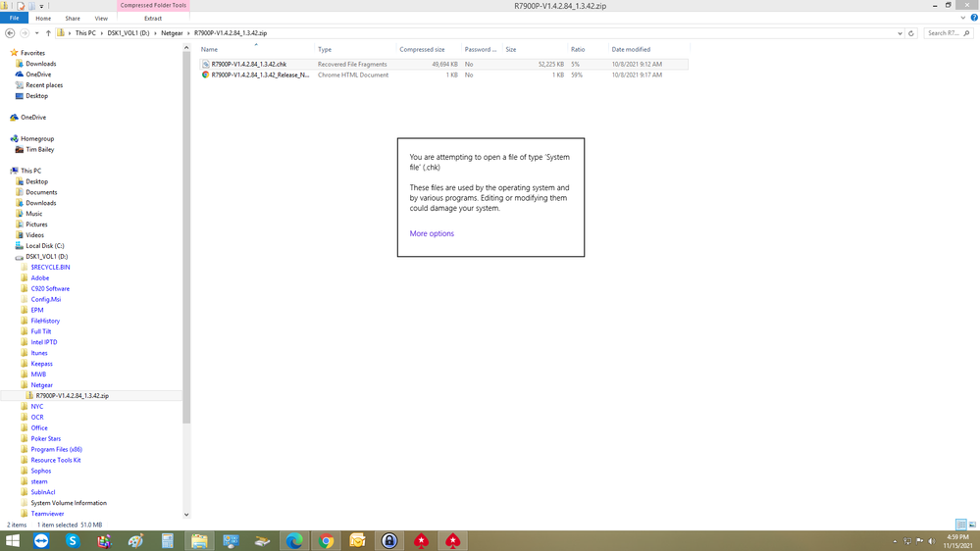The image size is (980, 551).
Task: Open Microsoft Edge from the taskbar
Action: coord(294,541)
